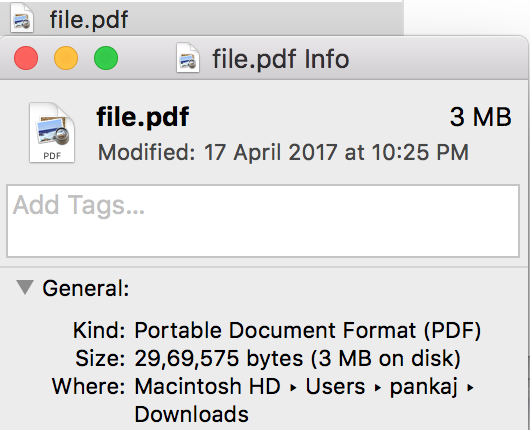Select the 29,69,575 bytes size value
This screenshot has height=430, width=530.
(219, 358)
